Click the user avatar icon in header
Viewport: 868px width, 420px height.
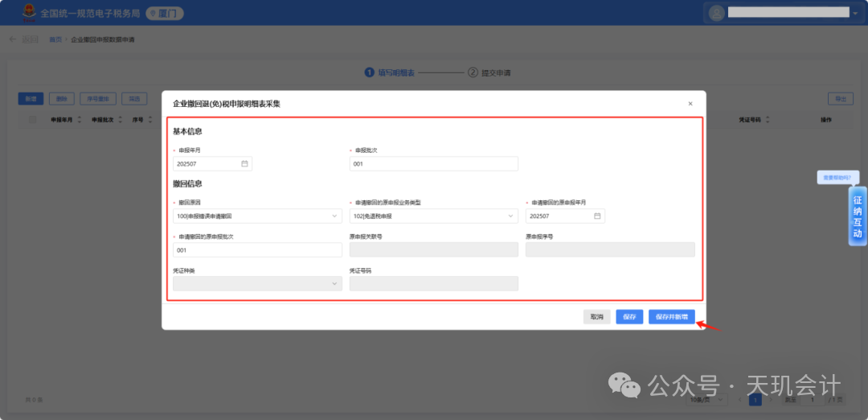pyautogui.click(x=716, y=14)
